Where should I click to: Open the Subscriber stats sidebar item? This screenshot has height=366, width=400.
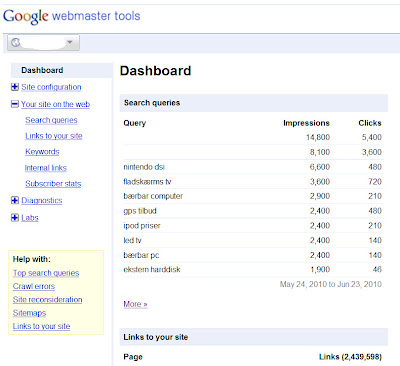coord(53,184)
